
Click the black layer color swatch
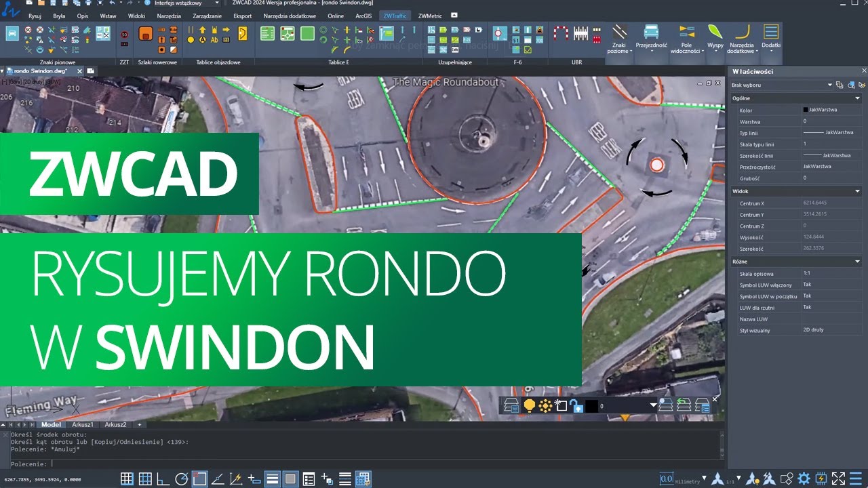click(x=592, y=405)
